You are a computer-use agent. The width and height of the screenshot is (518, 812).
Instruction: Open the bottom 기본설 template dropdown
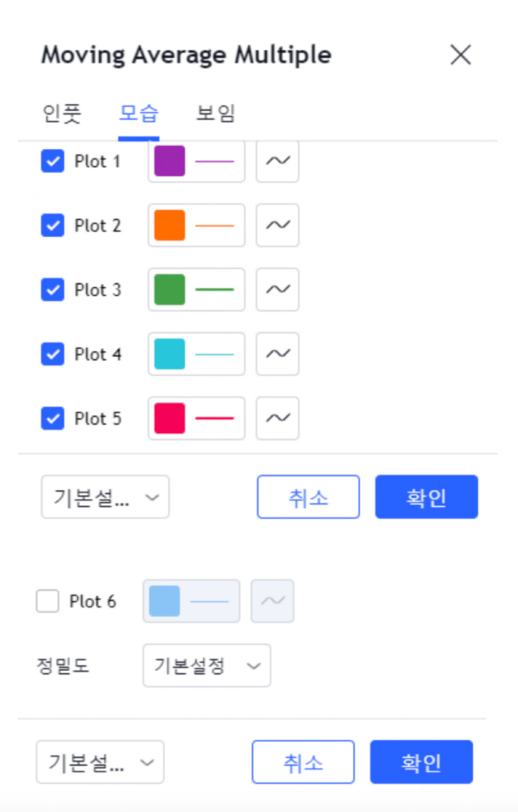tap(100, 762)
